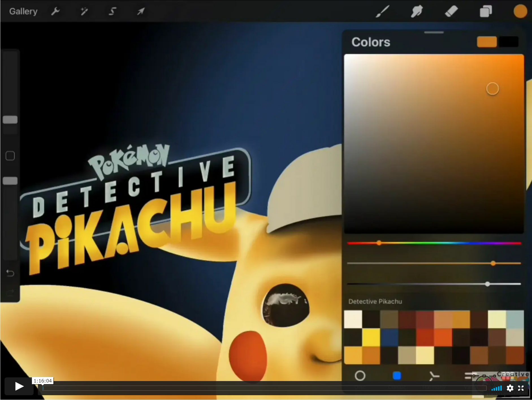Enter fullscreen video mode
Viewport: 532px width, 400px height.
(522, 388)
